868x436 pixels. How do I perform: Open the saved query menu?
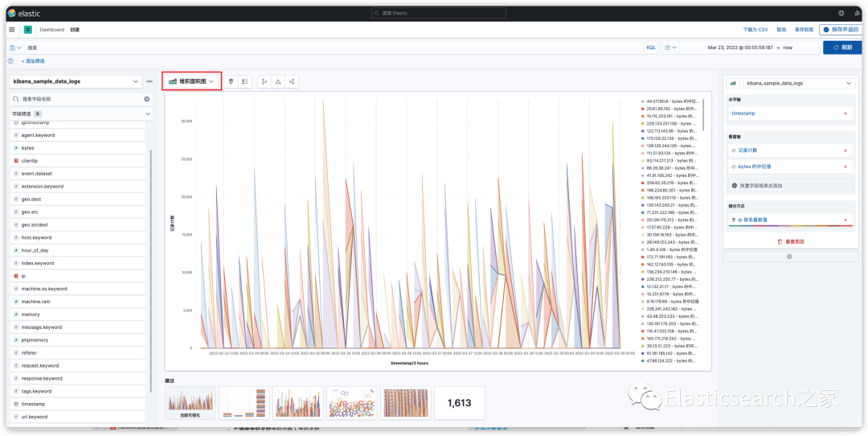15,47
